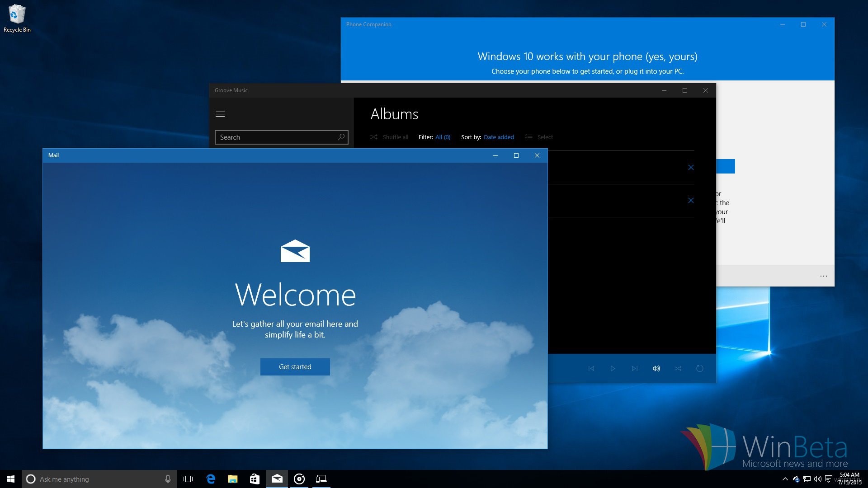The height and width of the screenshot is (488, 868).
Task: Click the next track button in Groove
Action: point(635,368)
